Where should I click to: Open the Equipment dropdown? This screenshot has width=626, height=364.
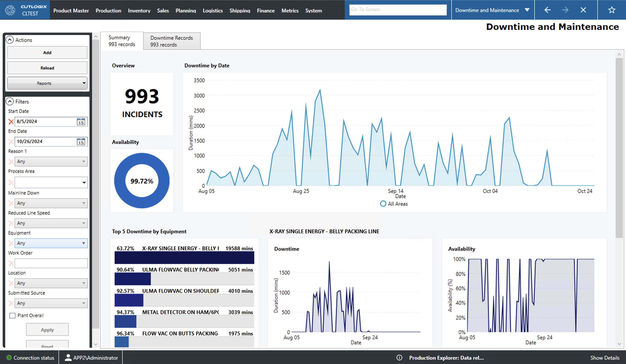coord(51,243)
